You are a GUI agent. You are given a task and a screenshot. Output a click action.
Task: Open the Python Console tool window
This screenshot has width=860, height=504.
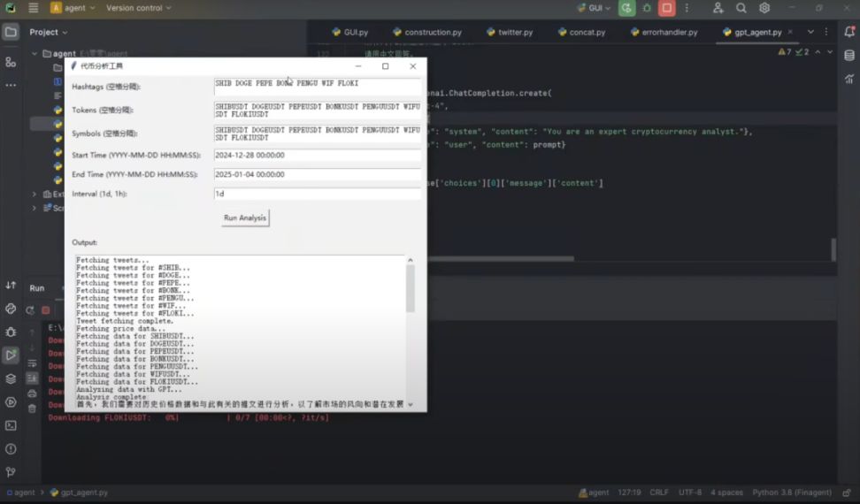[x=11, y=309]
